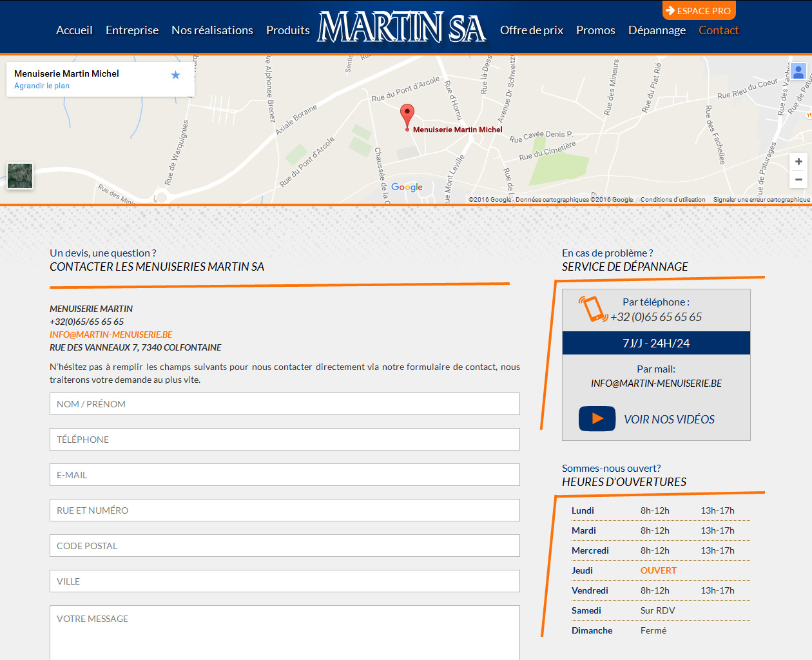The height and width of the screenshot is (660, 812).
Task: Click the E-mail input field
Action: click(x=285, y=475)
